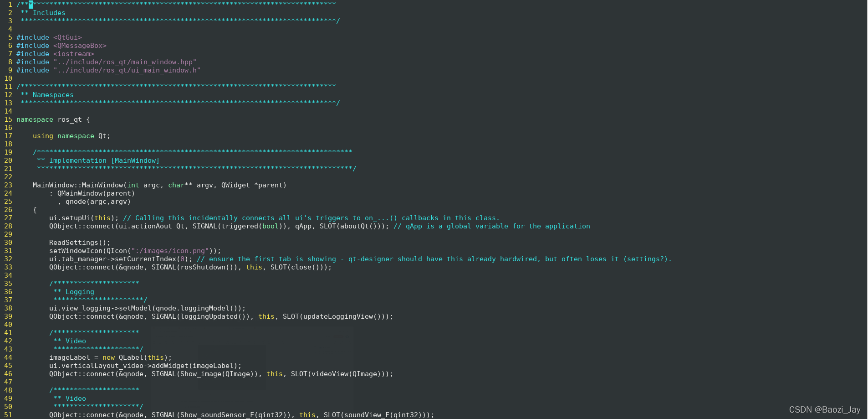The image size is (868, 419).
Task: Click the MainWindow::MainWindow constructor signature
Action: pos(159,185)
